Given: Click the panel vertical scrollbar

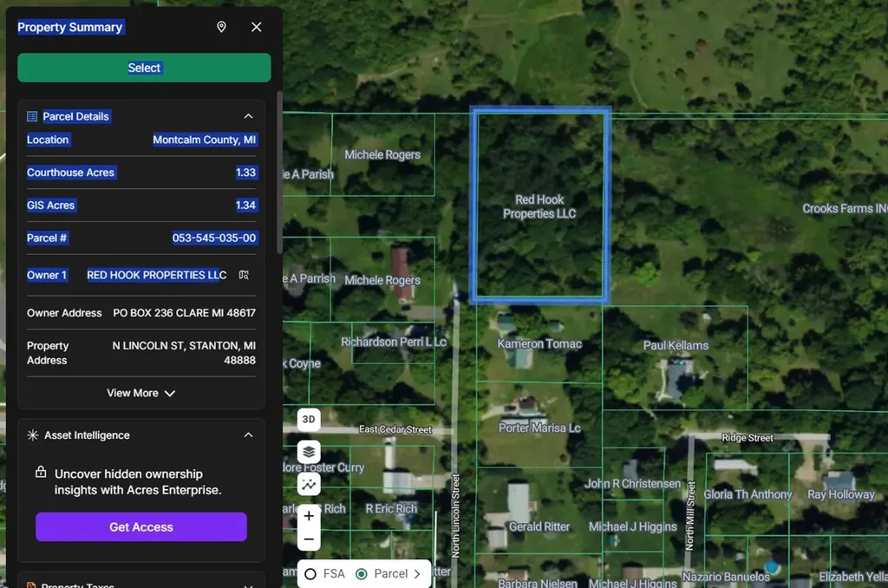Looking at the screenshot, I should click(279, 173).
